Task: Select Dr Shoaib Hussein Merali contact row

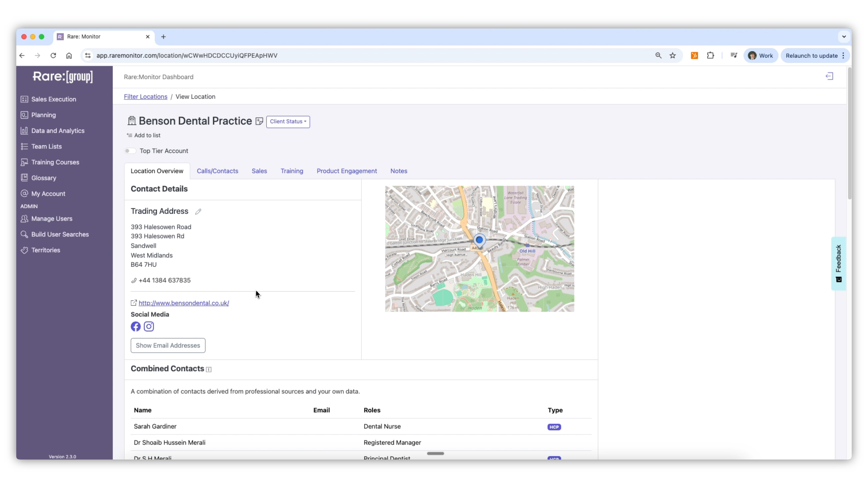Action: point(361,443)
